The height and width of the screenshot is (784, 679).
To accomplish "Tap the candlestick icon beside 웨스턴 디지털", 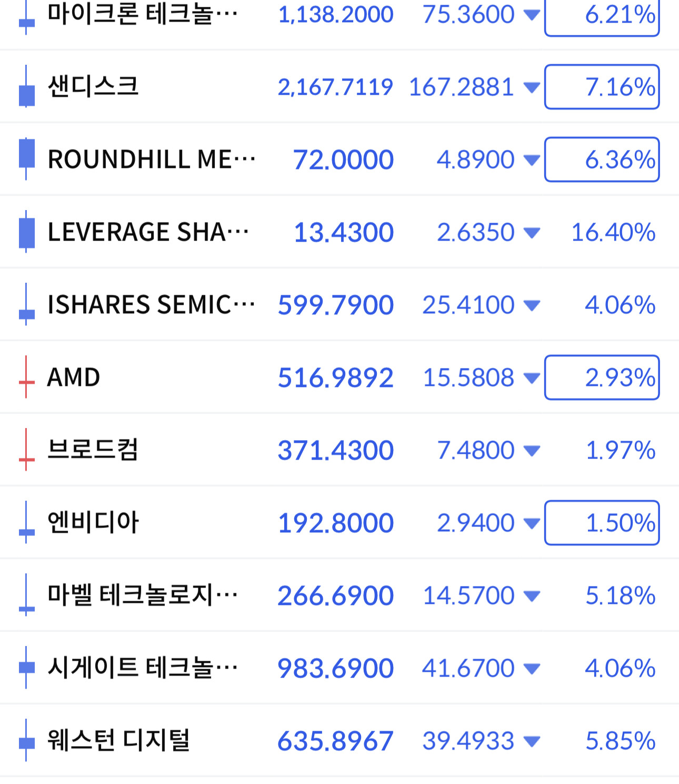I will pyautogui.click(x=26, y=740).
